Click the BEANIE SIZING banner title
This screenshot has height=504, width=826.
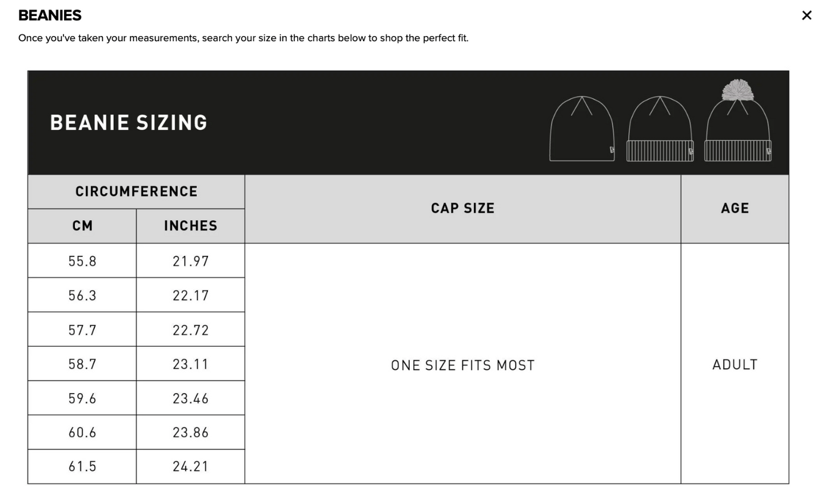pyautogui.click(x=129, y=123)
